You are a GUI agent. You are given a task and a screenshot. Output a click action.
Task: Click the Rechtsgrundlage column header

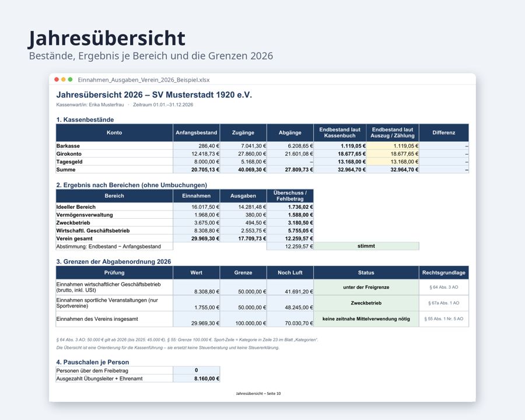(x=444, y=272)
